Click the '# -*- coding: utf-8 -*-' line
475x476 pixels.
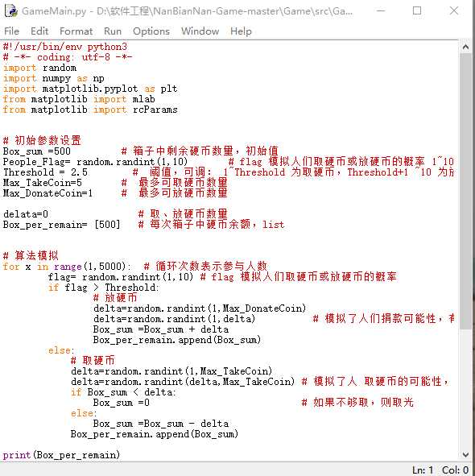click(x=68, y=57)
